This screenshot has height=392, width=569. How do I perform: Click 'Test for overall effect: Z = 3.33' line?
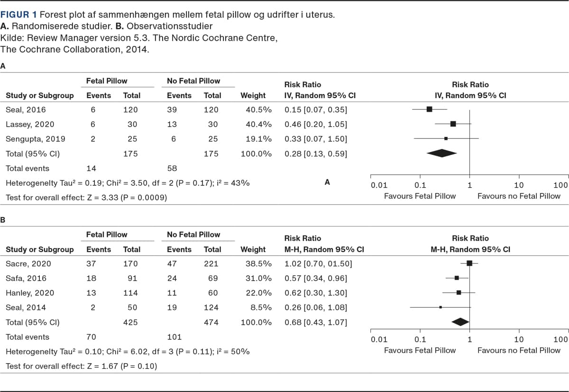pos(86,197)
